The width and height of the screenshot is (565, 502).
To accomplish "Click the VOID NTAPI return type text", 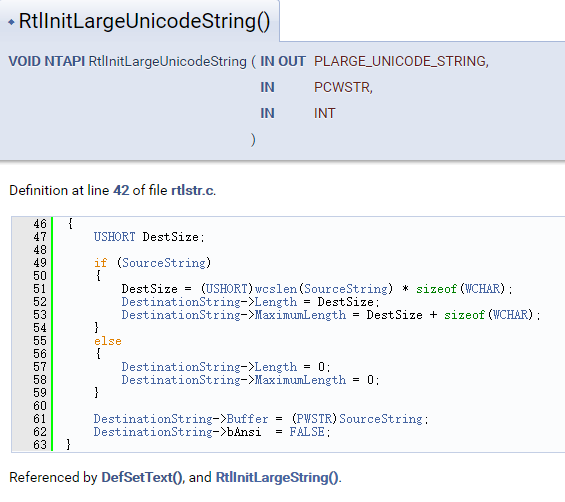I will [x=46, y=61].
